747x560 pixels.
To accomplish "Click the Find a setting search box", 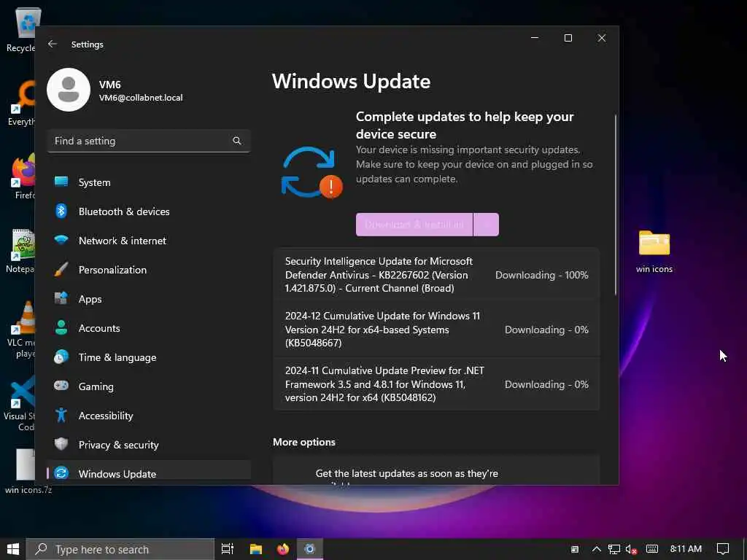I will point(149,141).
